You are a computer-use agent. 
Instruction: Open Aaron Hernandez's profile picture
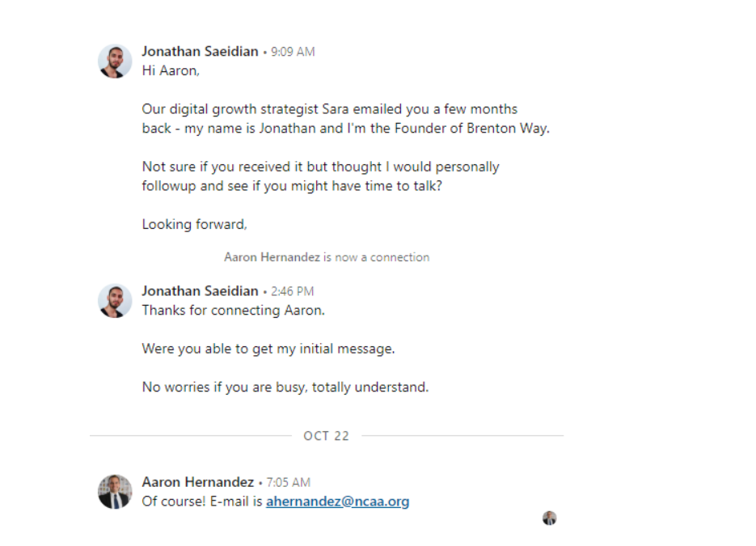point(115,492)
